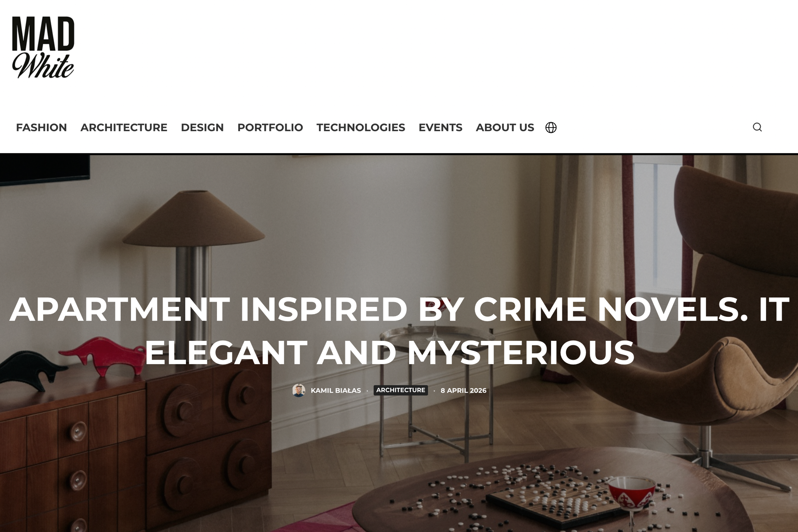Visit the About Us page
Image resolution: width=798 pixels, height=532 pixels.
[505, 127]
